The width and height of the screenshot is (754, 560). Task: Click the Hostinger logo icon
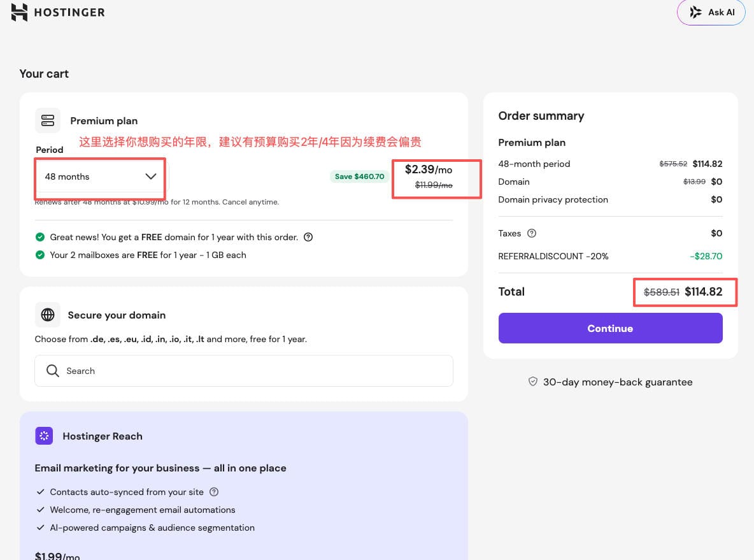(x=19, y=12)
